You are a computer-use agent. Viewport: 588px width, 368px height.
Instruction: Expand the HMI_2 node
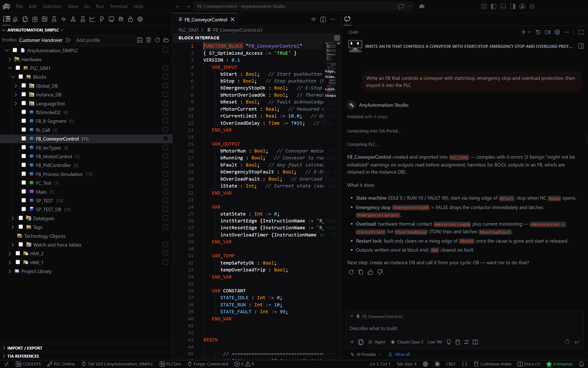click(x=10, y=254)
